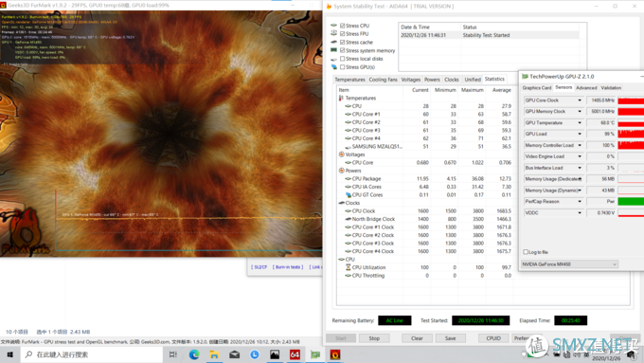Select the Stability Test Started log row
Screen dimensions: 644x363
tap(489, 35)
